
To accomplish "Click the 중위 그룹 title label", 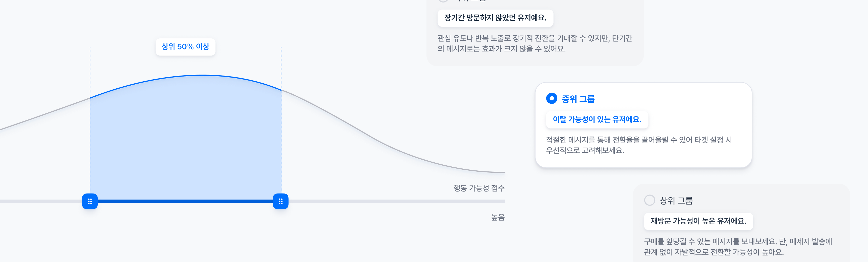I will 578,99.
